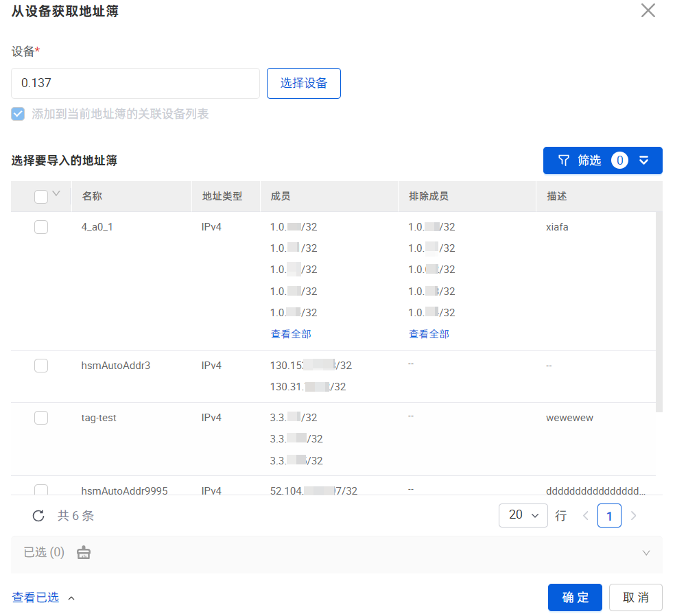The width and height of the screenshot is (675, 616).
Task: Go to previous page arrow
Action: click(585, 516)
